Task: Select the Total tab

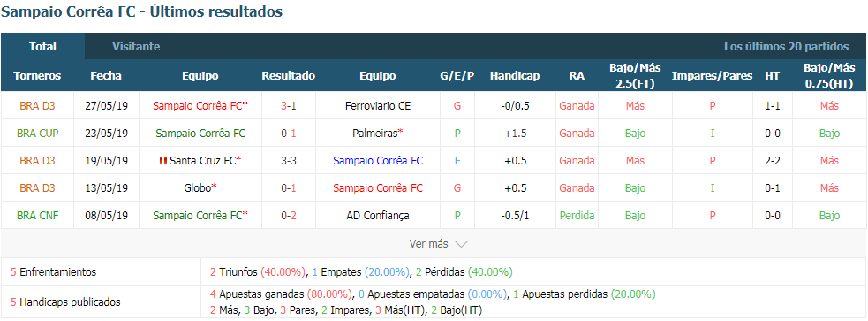Action: point(42,47)
